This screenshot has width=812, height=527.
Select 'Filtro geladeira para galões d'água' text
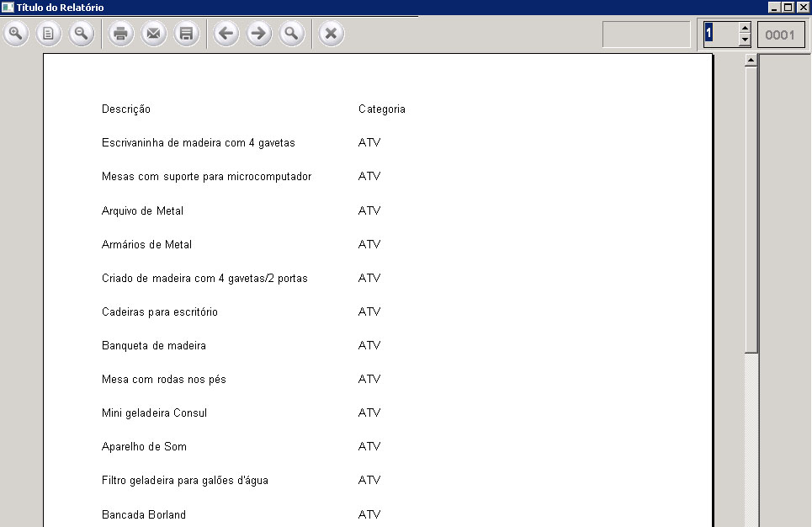(x=185, y=481)
